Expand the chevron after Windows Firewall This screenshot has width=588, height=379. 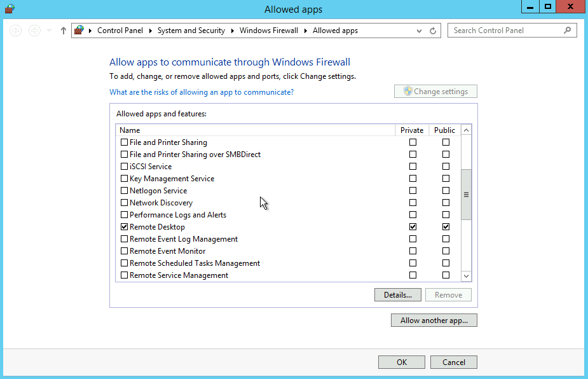point(306,31)
